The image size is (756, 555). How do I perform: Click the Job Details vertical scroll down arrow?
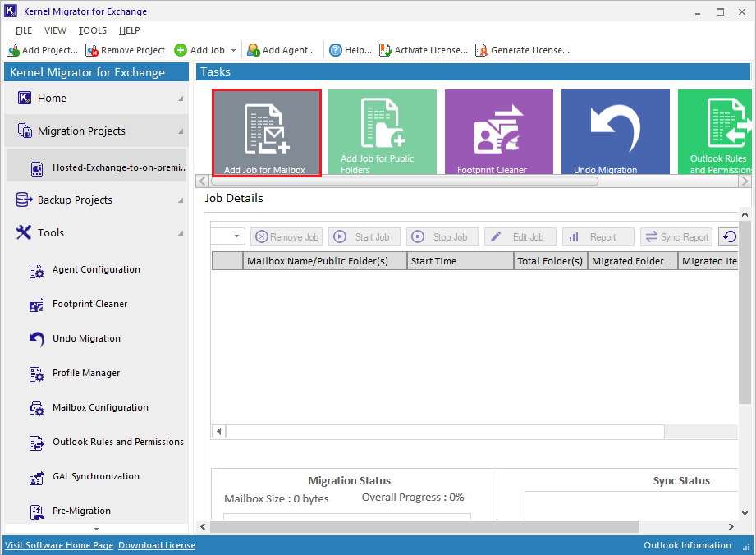745,513
